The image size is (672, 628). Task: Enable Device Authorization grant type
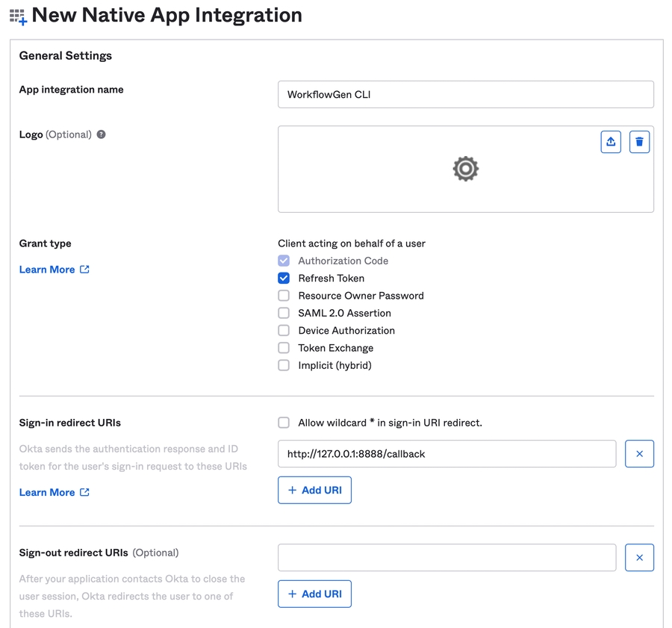284,331
